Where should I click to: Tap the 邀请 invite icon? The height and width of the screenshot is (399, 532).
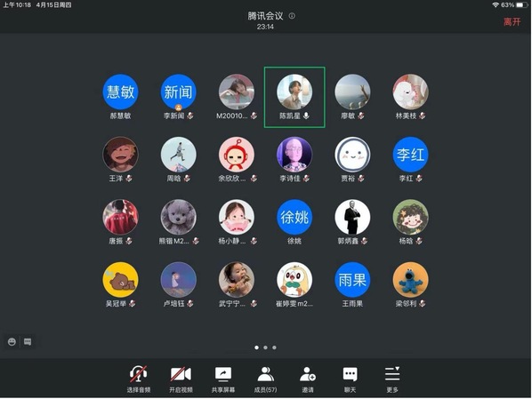[x=308, y=379]
